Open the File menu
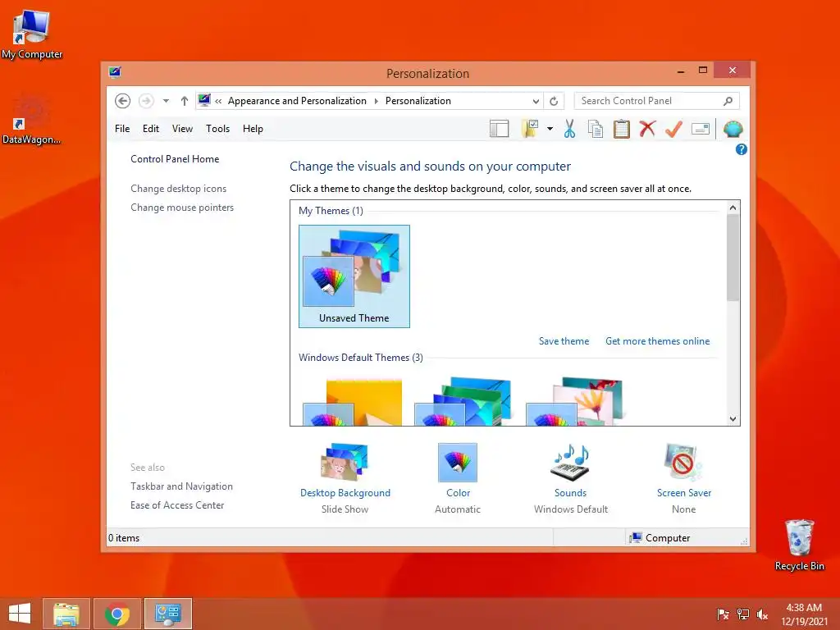 point(122,129)
